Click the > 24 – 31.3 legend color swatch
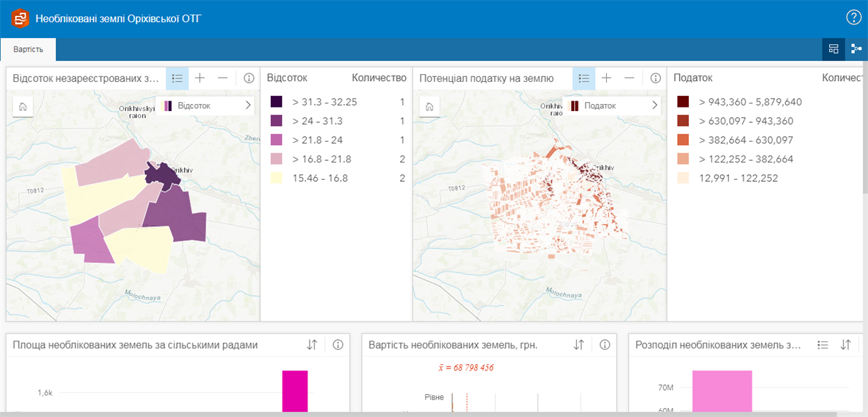Screen dimensions: 868x417 pos(276,121)
